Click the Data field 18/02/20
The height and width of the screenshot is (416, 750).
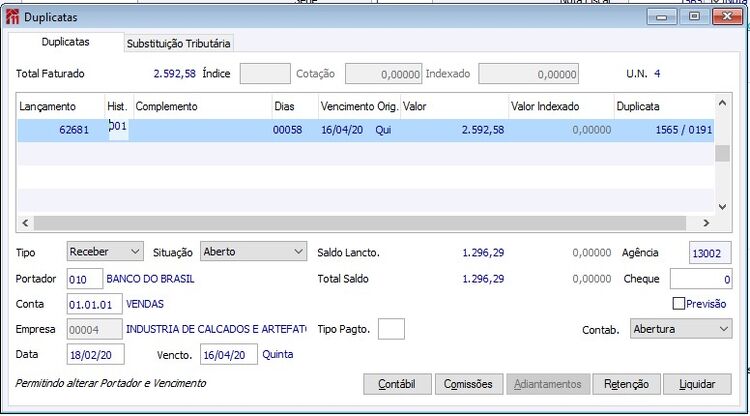[95, 355]
